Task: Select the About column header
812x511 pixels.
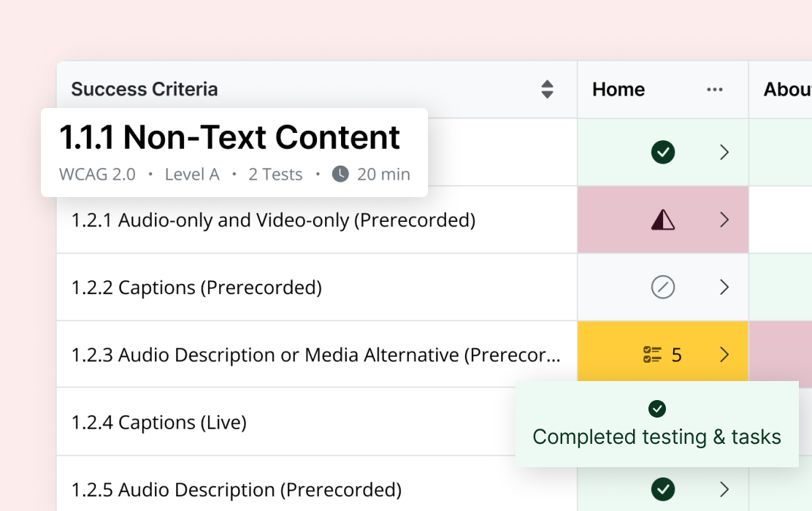Action: coord(787,90)
